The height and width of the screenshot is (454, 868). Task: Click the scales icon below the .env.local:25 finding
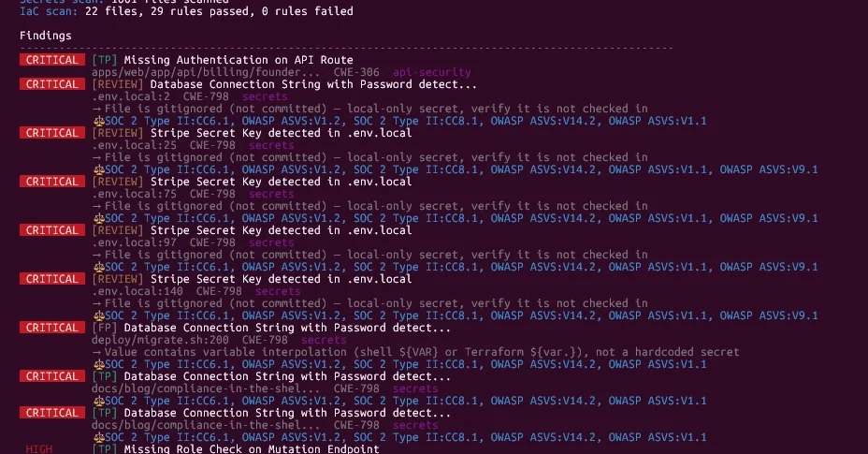click(97, 169)
